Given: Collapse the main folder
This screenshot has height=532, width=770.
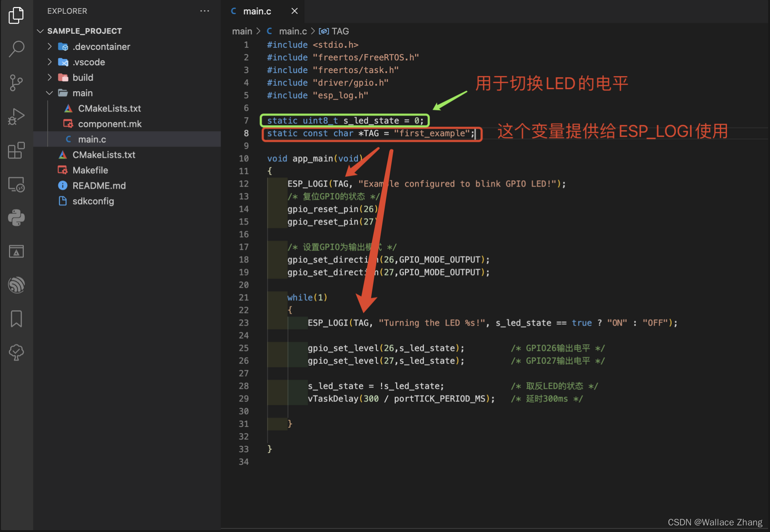Looking at the screenshot, I should tap(49, 93).
